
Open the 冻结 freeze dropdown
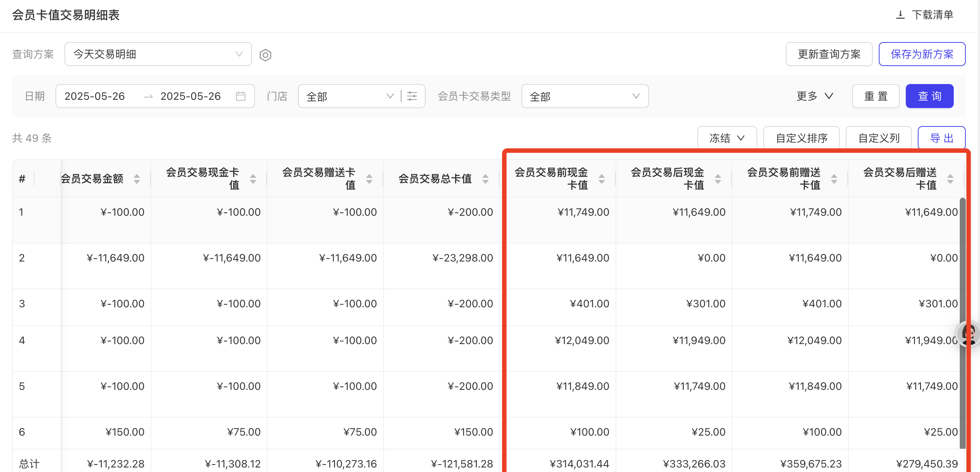click(x=727, y=138)
